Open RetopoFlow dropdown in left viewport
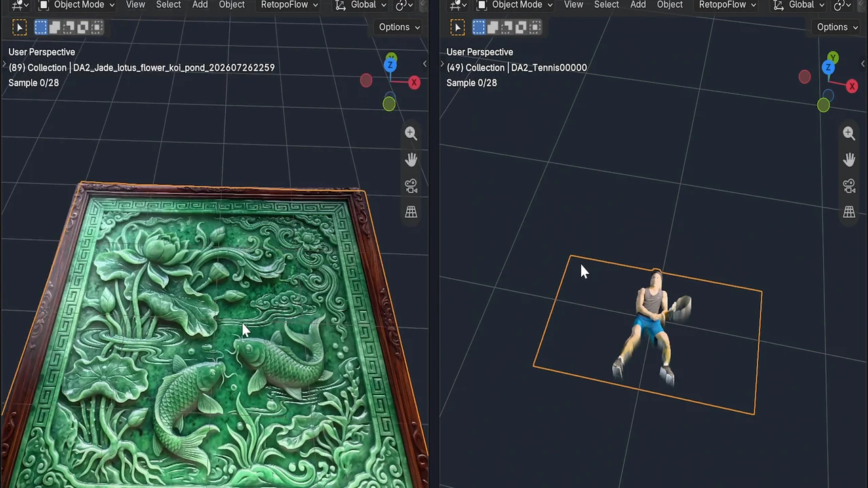This screenshot has height=488, width=868. coord(290,5)
